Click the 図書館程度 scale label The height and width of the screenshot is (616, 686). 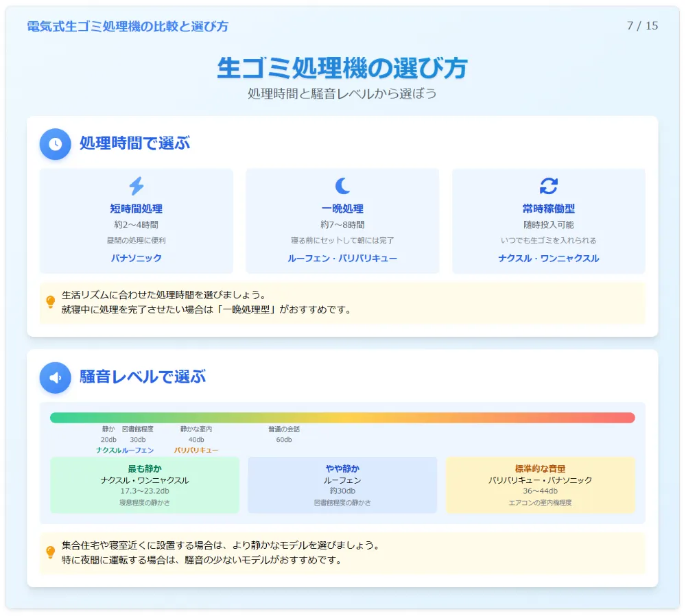[x=138, y=429]
